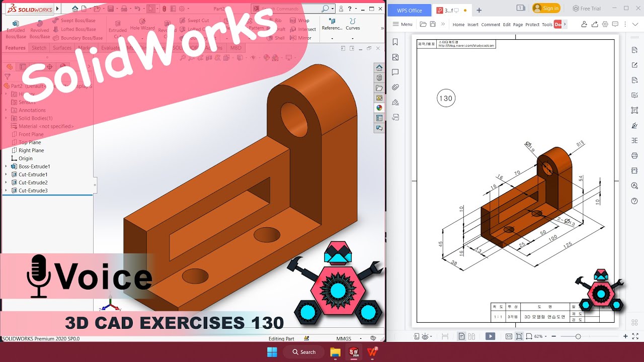Open Appearances, Scenes and Decals pane

click(x=379, y=108)
